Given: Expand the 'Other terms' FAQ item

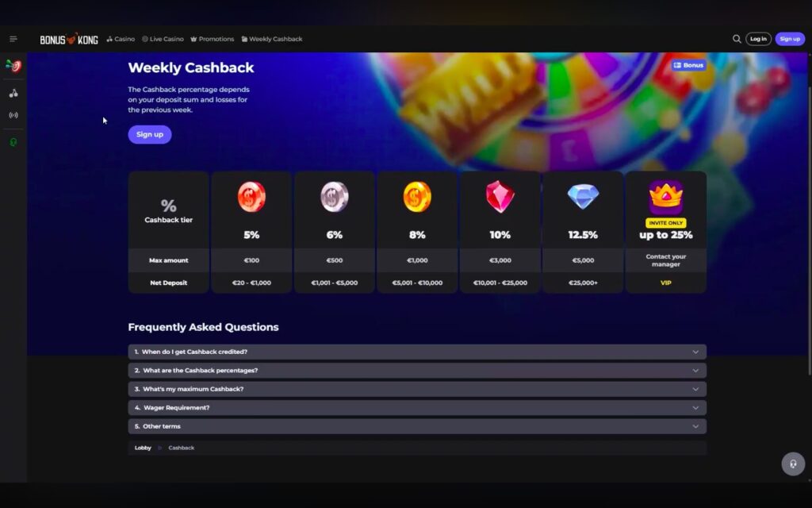Looking at the screenshot, I should (416, 426).
